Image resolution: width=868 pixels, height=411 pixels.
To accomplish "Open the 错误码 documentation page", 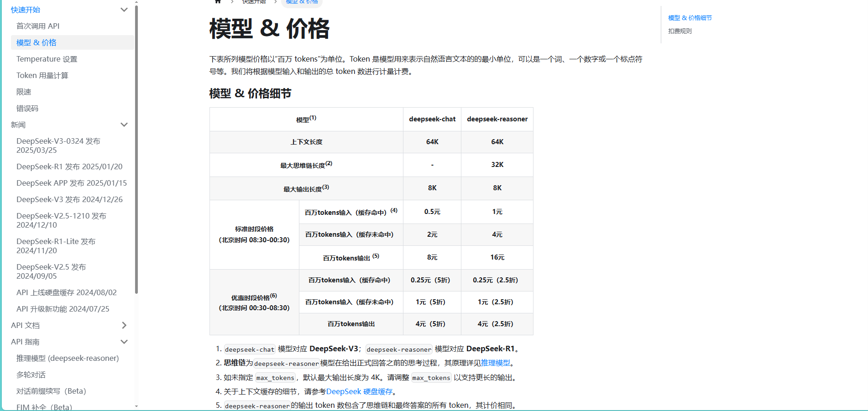I will tap(27, 108).
